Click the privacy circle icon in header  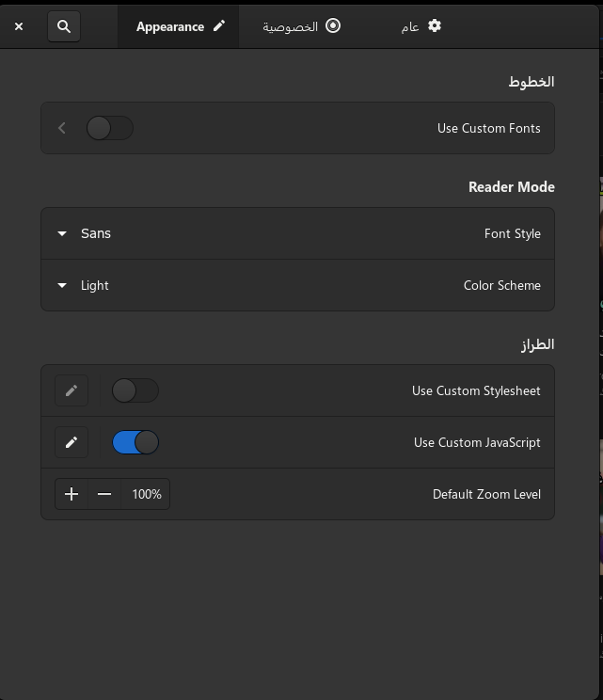click(x=333, y=26)
